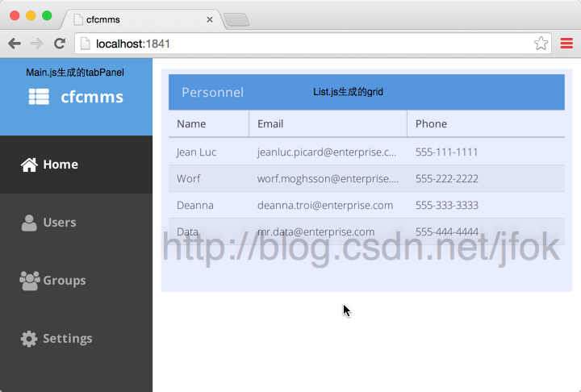
Task: Sort by the Email column header
Action: pyautogui.click(x=328, y=123)
